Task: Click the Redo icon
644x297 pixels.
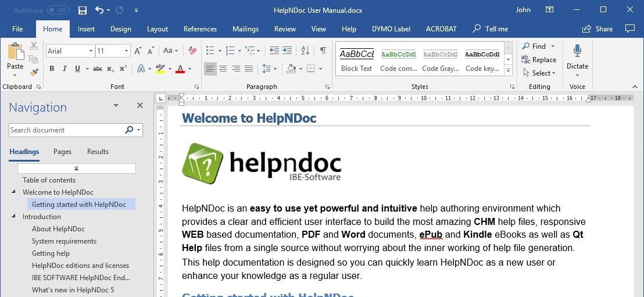Action: (120, 10)
